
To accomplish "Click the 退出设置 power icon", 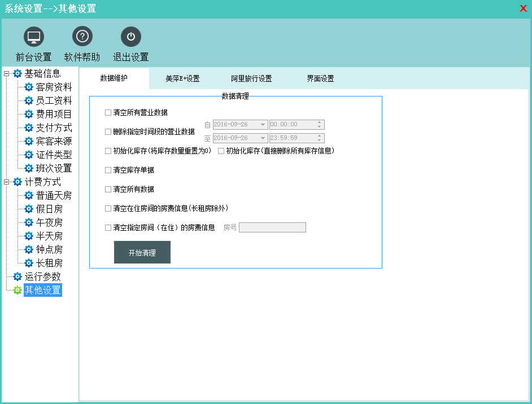I will tap(131, 37).
